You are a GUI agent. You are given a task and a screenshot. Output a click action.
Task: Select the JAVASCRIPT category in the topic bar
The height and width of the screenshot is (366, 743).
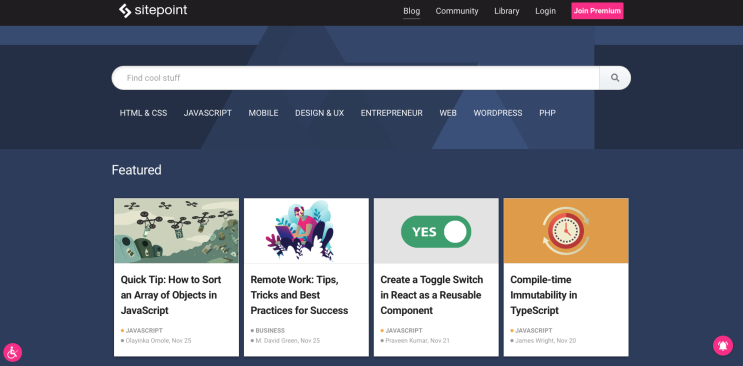(208, 113)
